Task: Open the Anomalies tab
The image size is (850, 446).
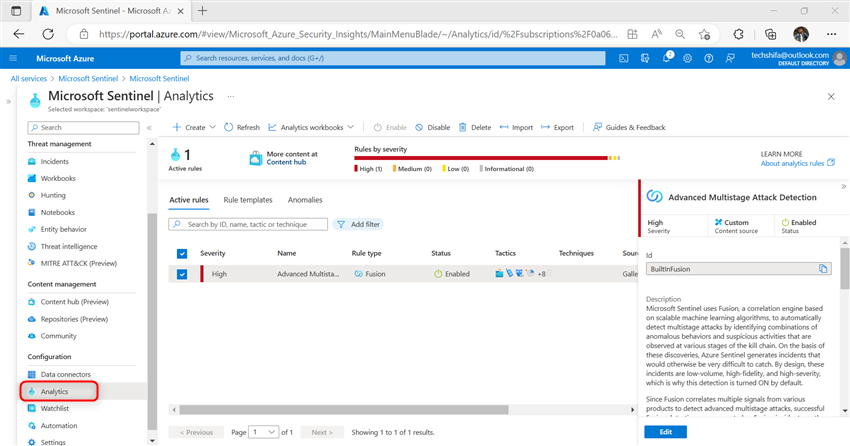Action: (305, 200)
